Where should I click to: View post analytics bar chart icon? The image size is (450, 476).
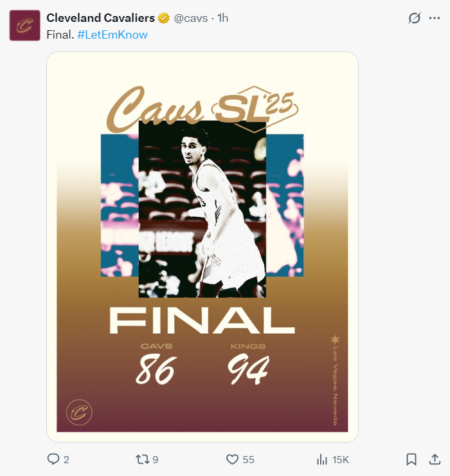[322, 459]
